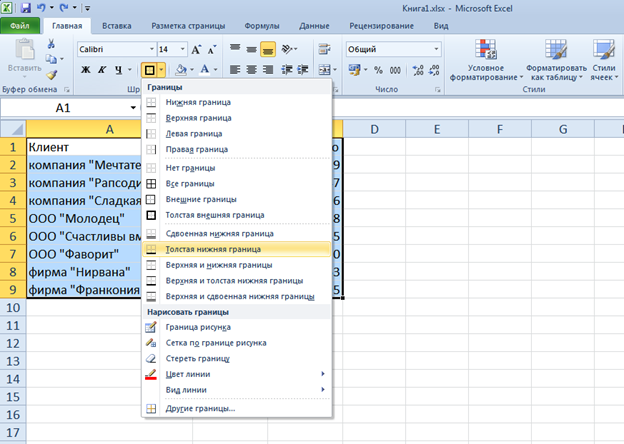Screen dimensions: 624x444
Task: Click the Save icon in quick access toolbar
Action: tap(26, 7)
